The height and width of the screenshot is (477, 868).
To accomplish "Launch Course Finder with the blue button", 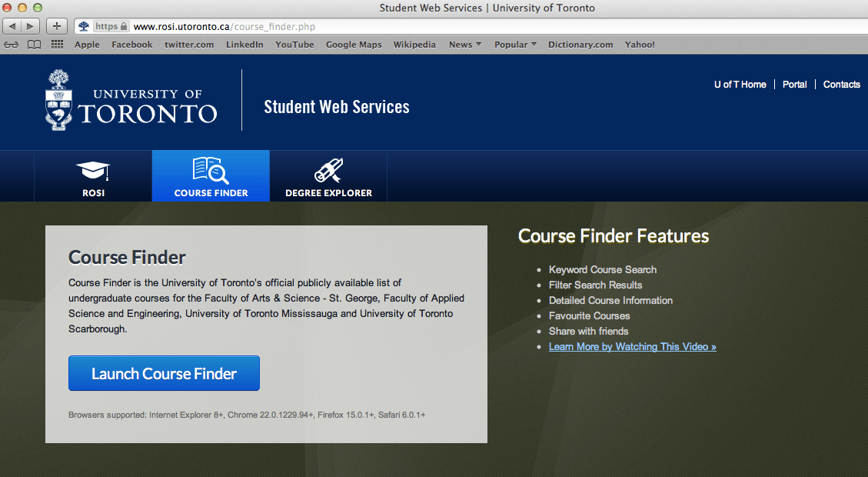I will [x=164, y=373].
